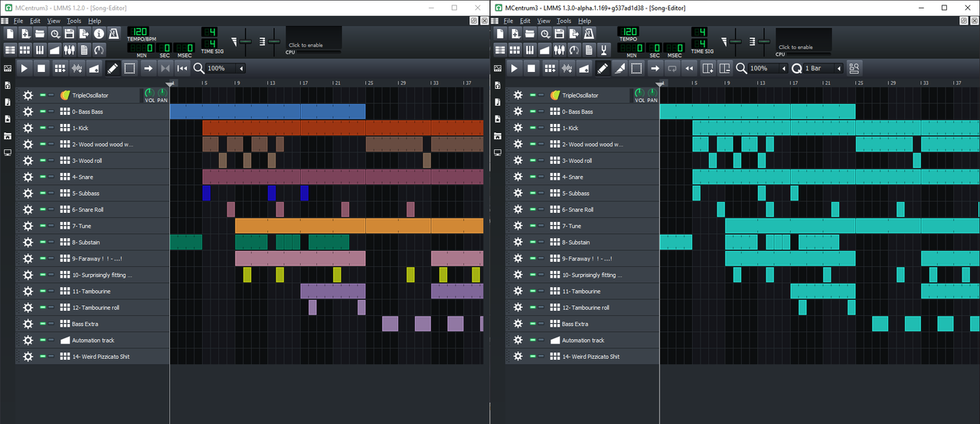The image size is (980, 424).
Task: Open View menu in LMMS 1.3.0-alpha window
Action: point(544,21)
